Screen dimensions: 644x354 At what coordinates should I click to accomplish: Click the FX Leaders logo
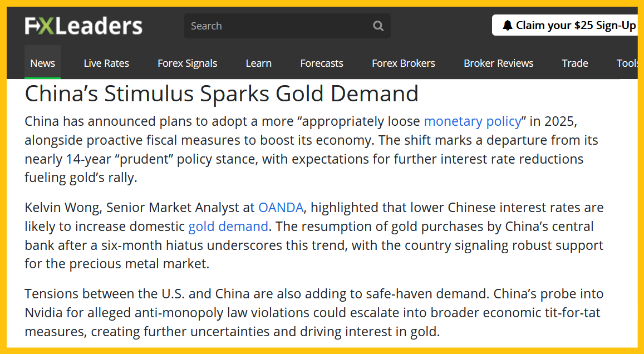click(x=83, y=26)
